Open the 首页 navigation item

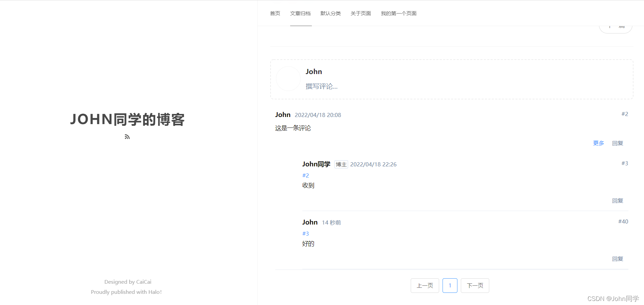275,13
